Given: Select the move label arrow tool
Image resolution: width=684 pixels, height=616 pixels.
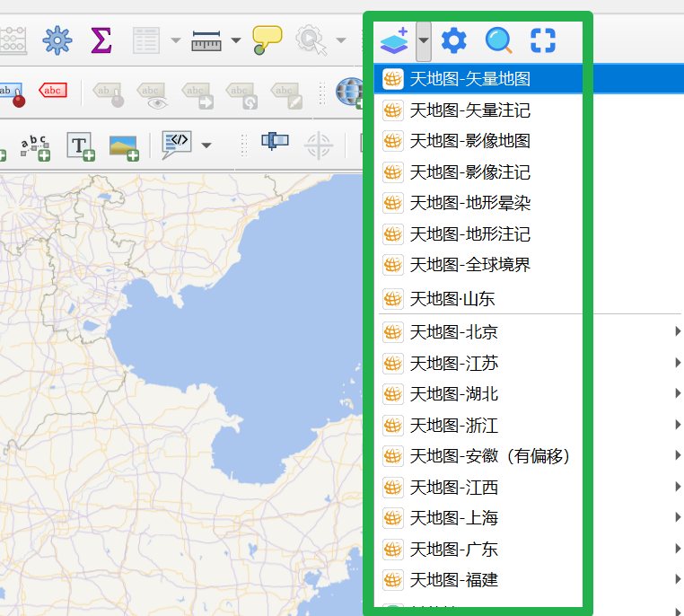Looking at the screenshot, I should (x=197, y=95).
